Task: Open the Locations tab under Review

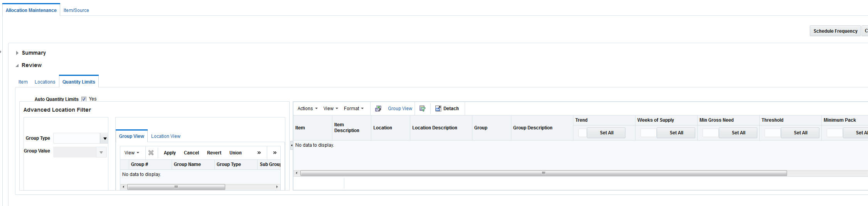Action: point(45,82)
